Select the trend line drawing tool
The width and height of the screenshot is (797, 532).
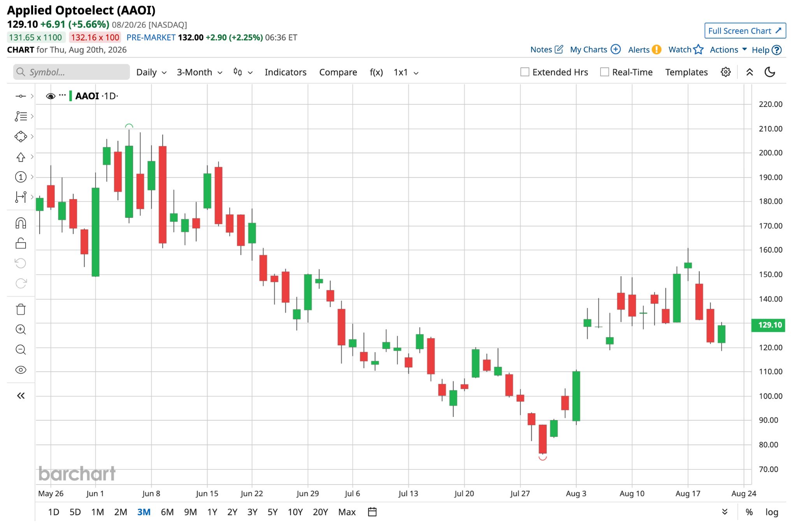(21, 96)
